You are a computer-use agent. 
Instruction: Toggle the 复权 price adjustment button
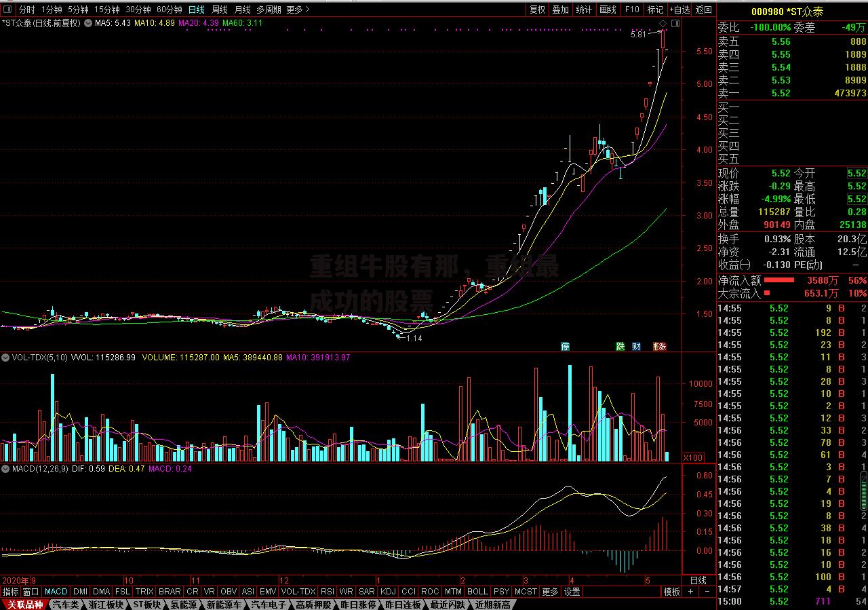[x=538, y=9]
